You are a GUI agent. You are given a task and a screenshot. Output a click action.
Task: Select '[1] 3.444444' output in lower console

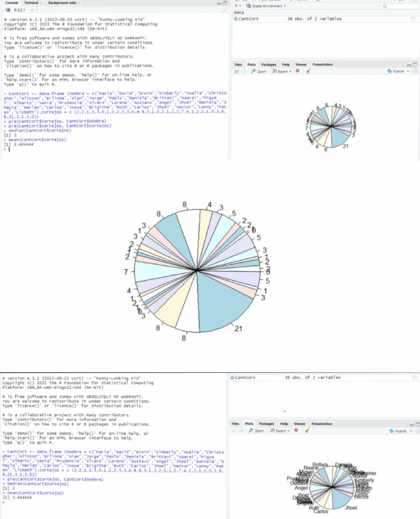pos(17,497)
